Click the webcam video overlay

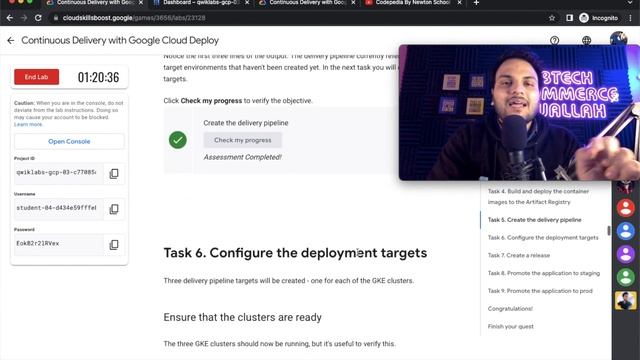click(519, 113)
